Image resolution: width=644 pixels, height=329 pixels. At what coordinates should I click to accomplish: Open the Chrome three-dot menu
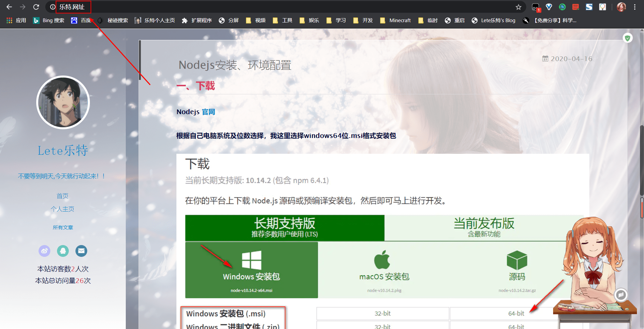tap(635, 7)
